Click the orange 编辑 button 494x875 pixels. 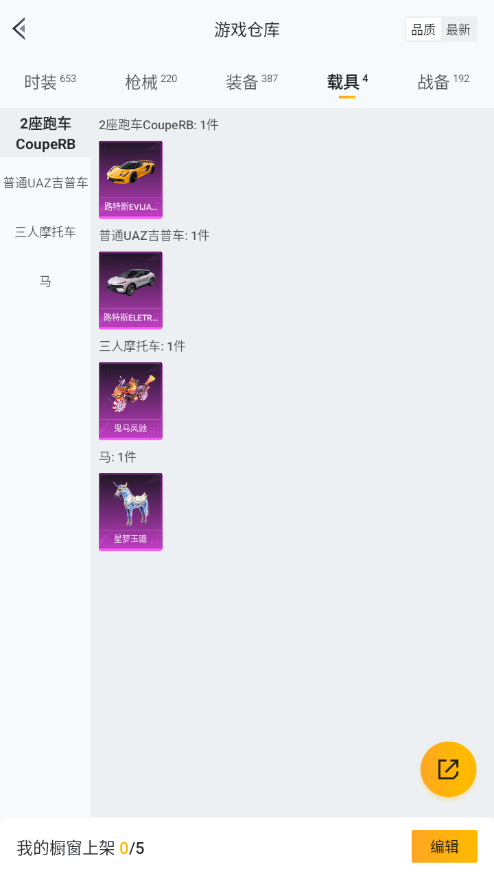(x=444, y=847)
